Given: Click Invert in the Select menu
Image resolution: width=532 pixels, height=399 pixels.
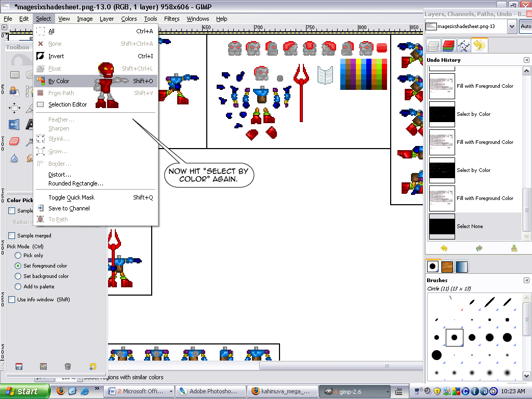Looking at the screenshot, I should pos(96,56).
